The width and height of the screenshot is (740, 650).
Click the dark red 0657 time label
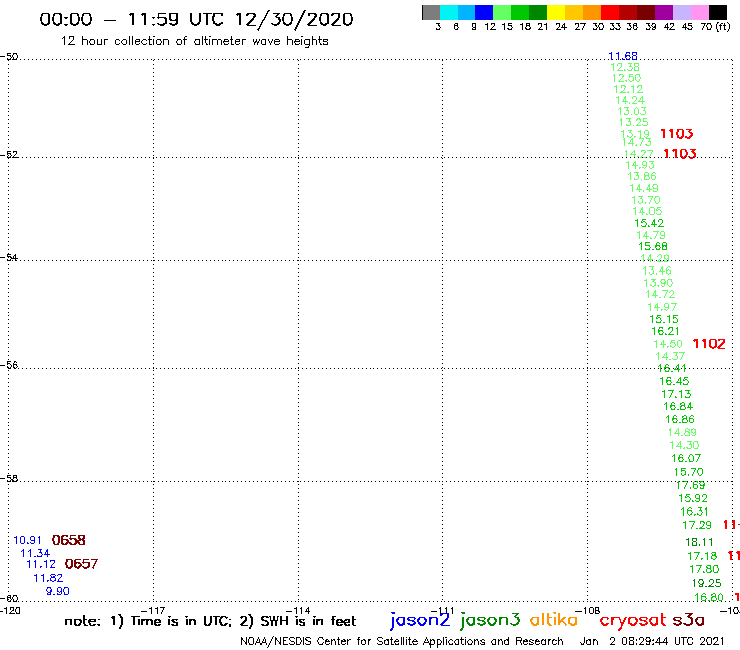pyautogui.click(x=81, y=564)
